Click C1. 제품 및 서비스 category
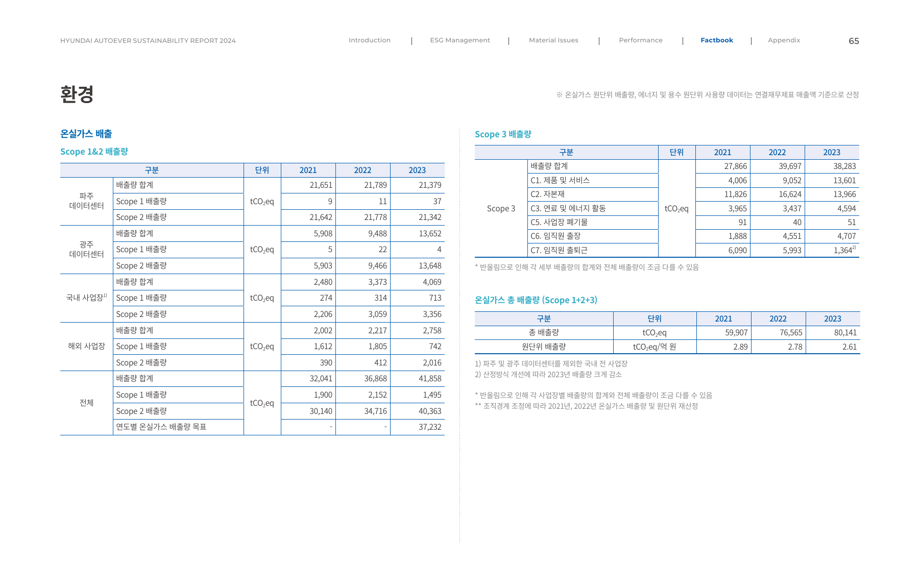Image resolution: width=920 pixels, height=588 pixels. click(x=560, y=180)
